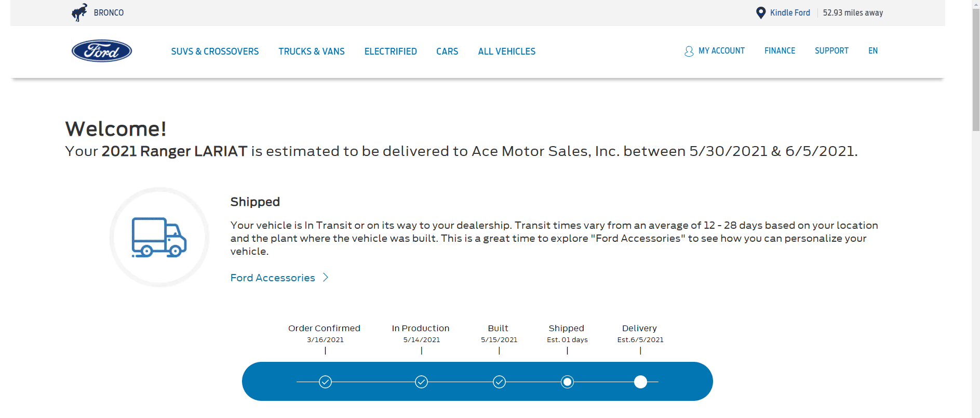This screenshot has height=418, width=980.
Task: Click the 'Order Confirmed' timeline label
Action: pyautogui.click(x=324, y=328)
